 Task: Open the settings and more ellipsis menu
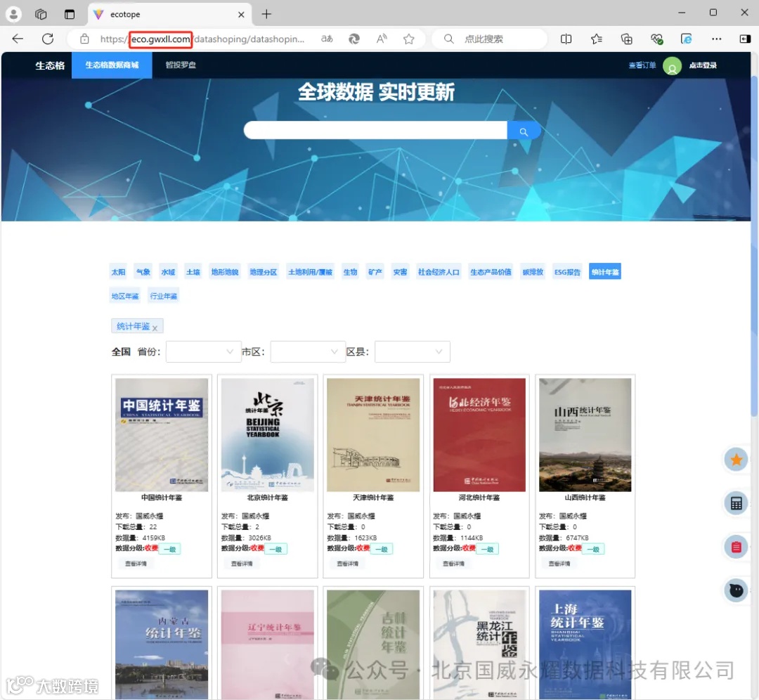coord(716,39)
